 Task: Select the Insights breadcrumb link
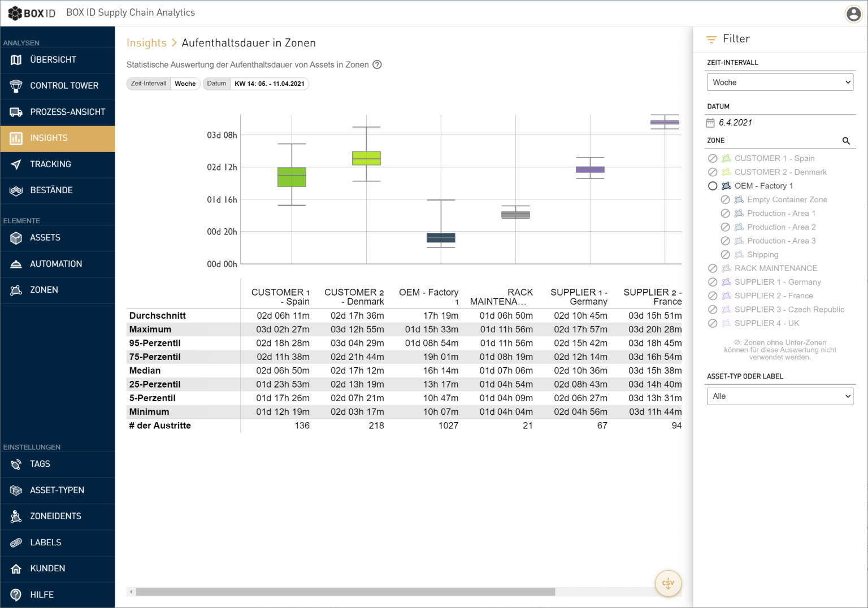(146, 42)
